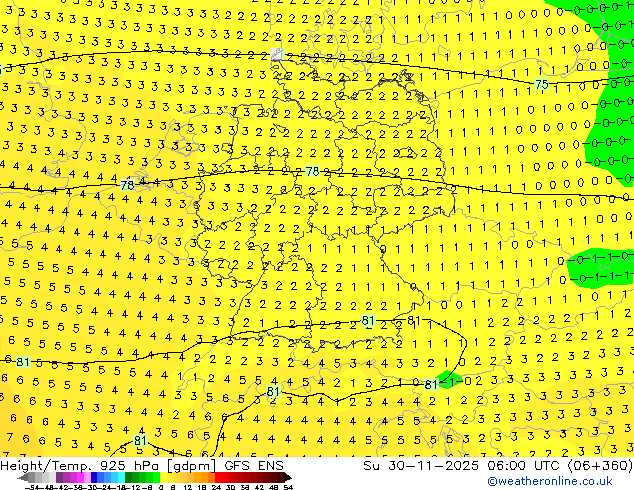Screen dimensions: 634x490
Task: Click the purple segment of the color legend
Action: (x=59, y=478)
